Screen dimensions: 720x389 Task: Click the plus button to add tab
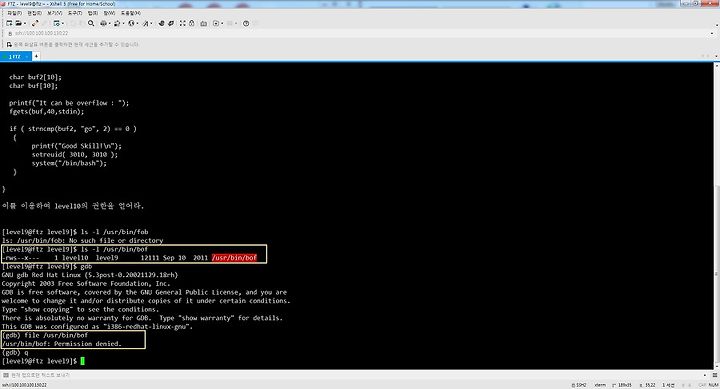coord(36,56)
